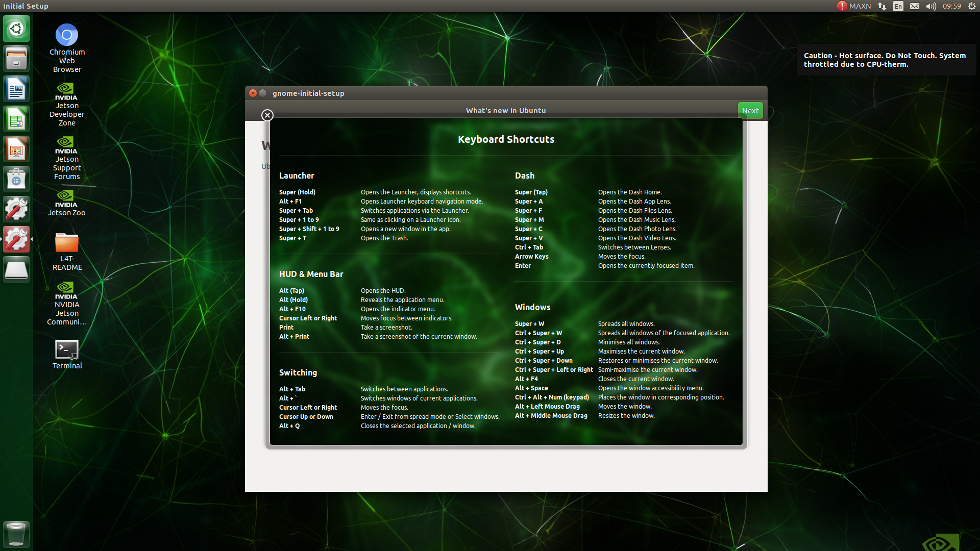This screenshot has width=980, height=551.
Task: Open the sound volume indicator
Action: [931, 6]
